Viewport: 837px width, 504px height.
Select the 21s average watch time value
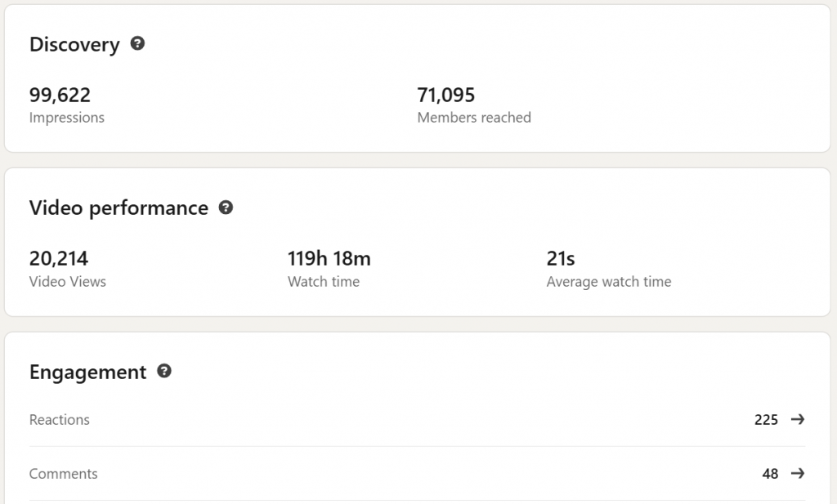pyautogui.click(x=561, y=259)
